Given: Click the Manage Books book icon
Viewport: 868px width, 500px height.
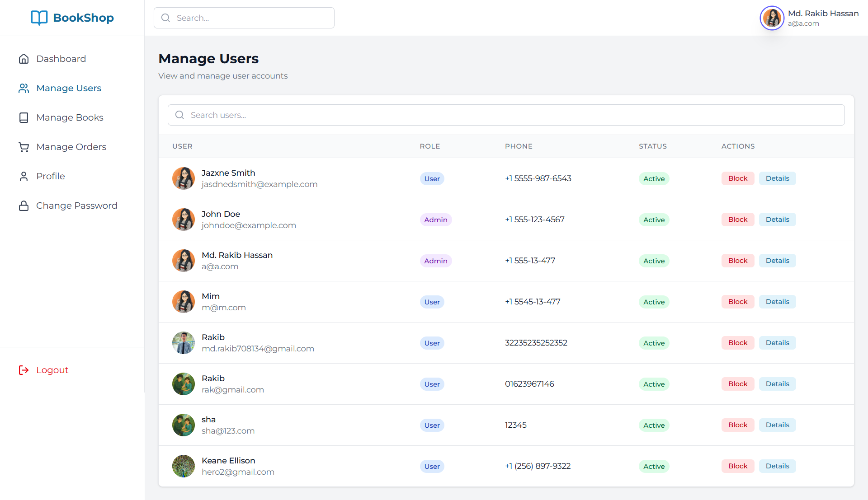Looking at the screenshot, I should click(x=24, y=118).
